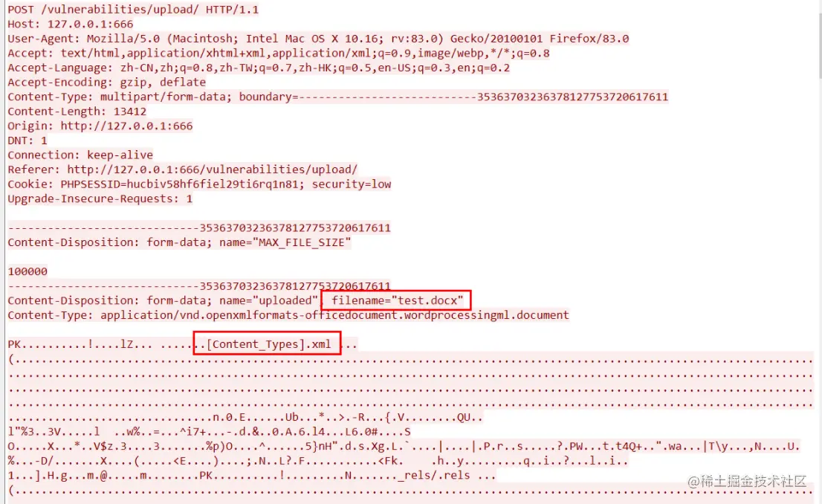Click the Accept-Encoding gzip, deflate line
The height and width of the screenshot is (504, 822).
click(106, 83)
